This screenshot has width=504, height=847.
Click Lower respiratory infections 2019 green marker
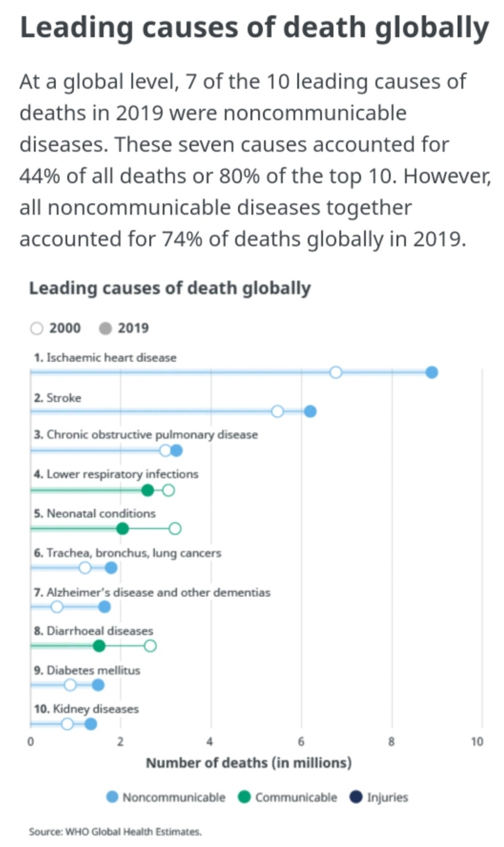[x=147, y=490]
